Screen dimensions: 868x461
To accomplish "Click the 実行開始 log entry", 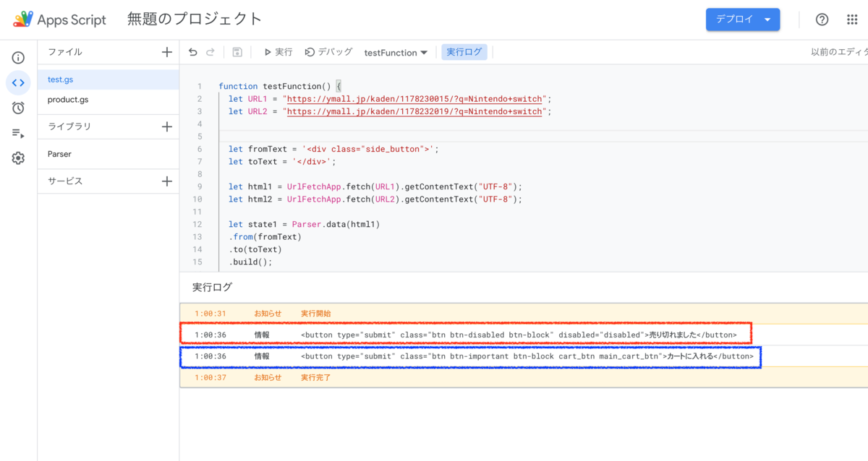I will tap(524, 314).
